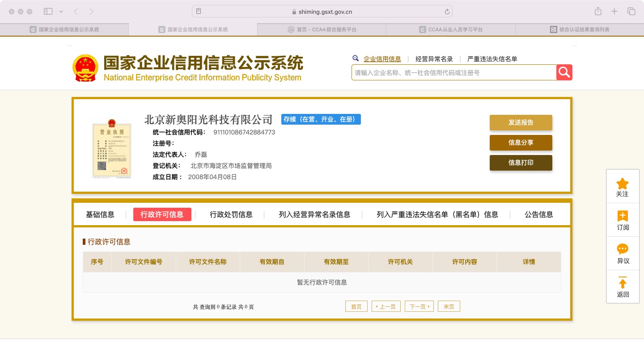The image size is (644, 348).
Task: Go forward with Safari's forward arrow
Action: [92, 12]
